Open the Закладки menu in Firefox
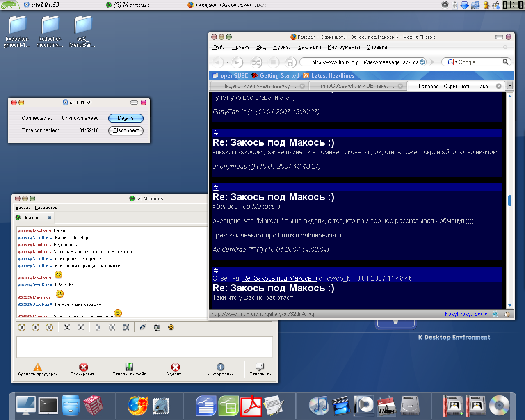 click(x=309, y=47)
